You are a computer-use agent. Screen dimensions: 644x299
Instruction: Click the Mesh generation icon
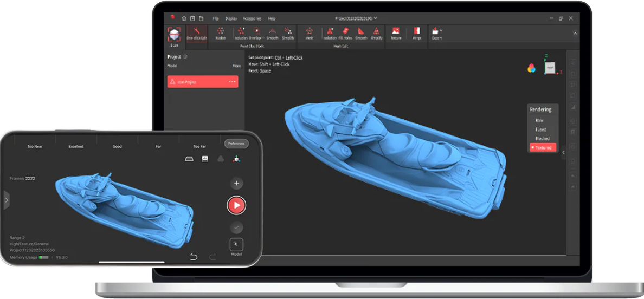(x=310, y=32)
